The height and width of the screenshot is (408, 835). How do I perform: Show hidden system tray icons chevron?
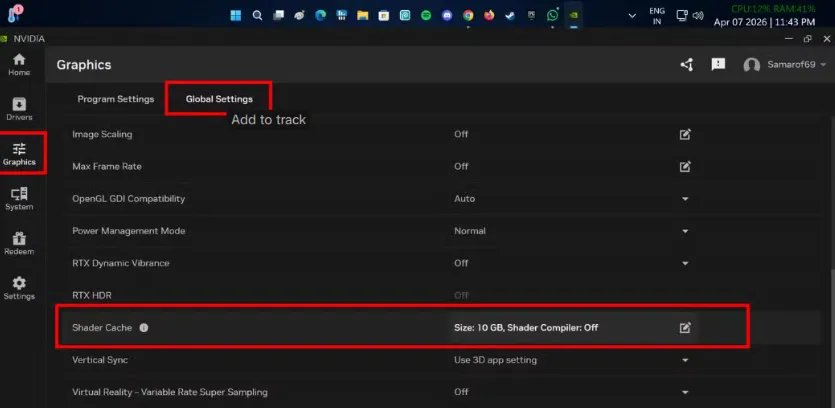pos(632,15)
